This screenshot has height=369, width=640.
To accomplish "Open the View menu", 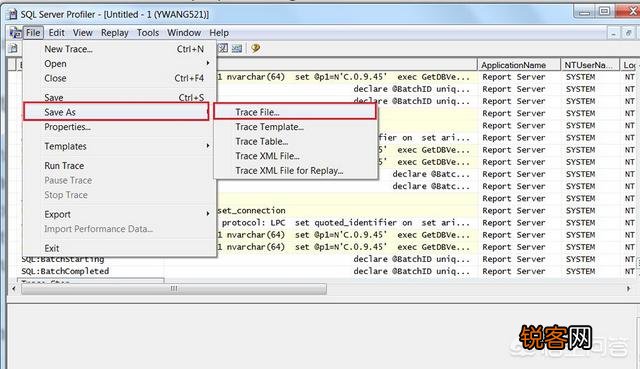I will (x=82, y=33).
